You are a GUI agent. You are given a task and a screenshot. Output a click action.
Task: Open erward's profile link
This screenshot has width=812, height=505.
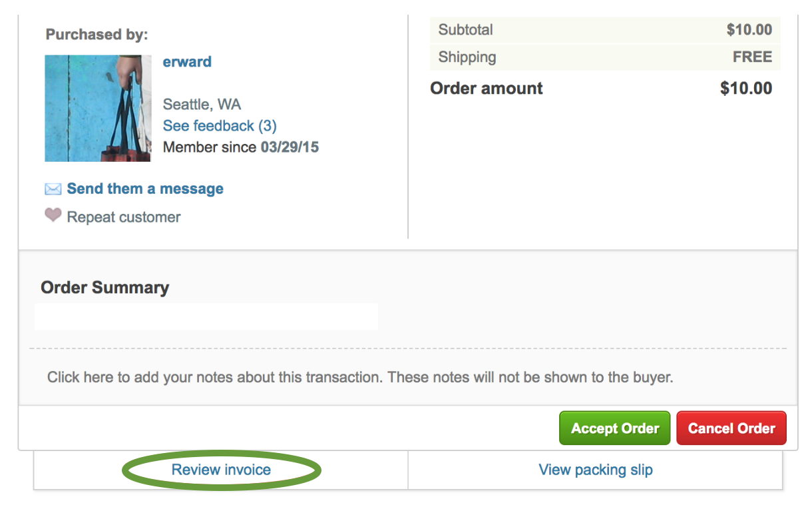coord(187,62)
